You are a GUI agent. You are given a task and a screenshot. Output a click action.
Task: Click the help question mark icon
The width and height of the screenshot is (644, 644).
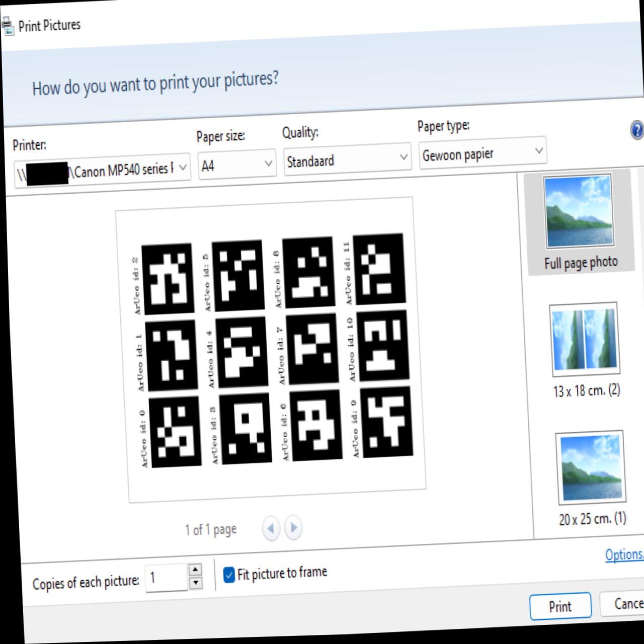636,130
